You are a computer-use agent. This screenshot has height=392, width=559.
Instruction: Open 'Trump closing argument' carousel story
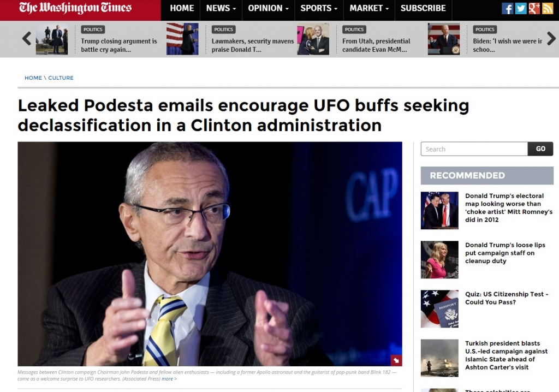click(x=118, y=45)
